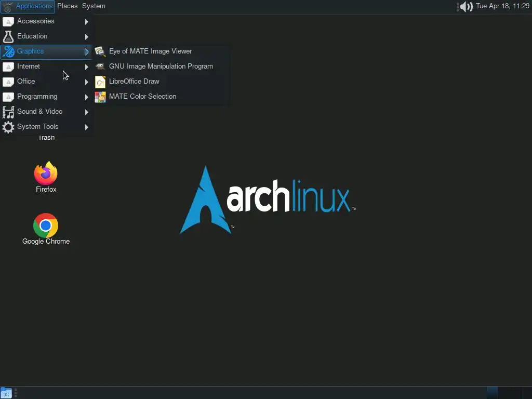Screen dimensions: 532x399
Task: Click the Sound & Video label
Action: 39,111
